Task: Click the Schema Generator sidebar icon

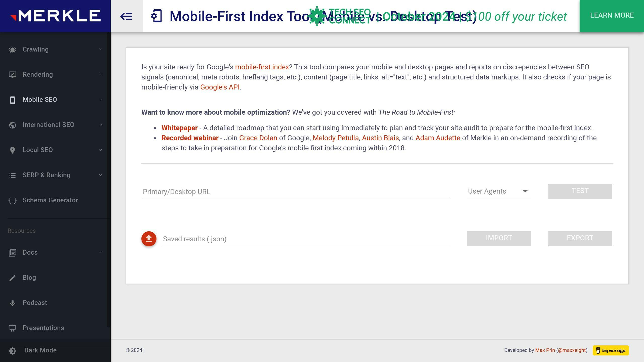Action: tap(12, 200)
